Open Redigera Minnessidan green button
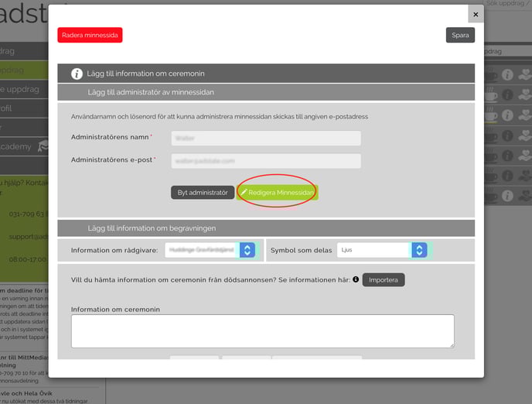This screenshot has width=532, height=404. [x=277, y=193]
